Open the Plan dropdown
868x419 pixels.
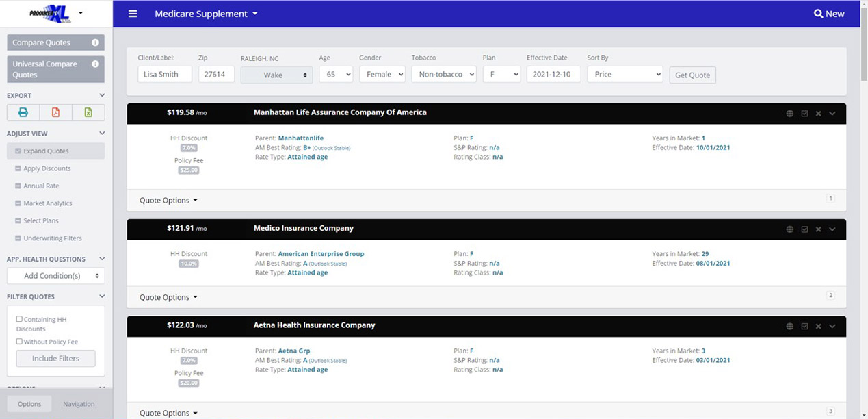(x=501, y=74)
